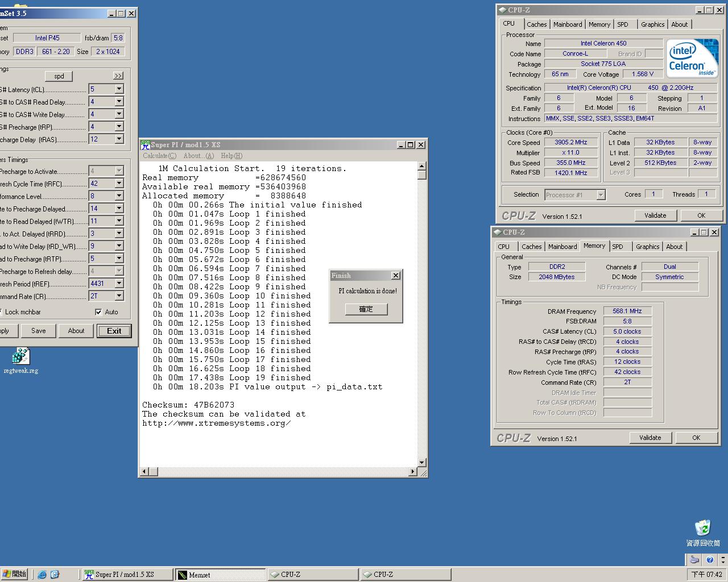
Task: Open Performance Level dropdown
Action: point(119,196)
